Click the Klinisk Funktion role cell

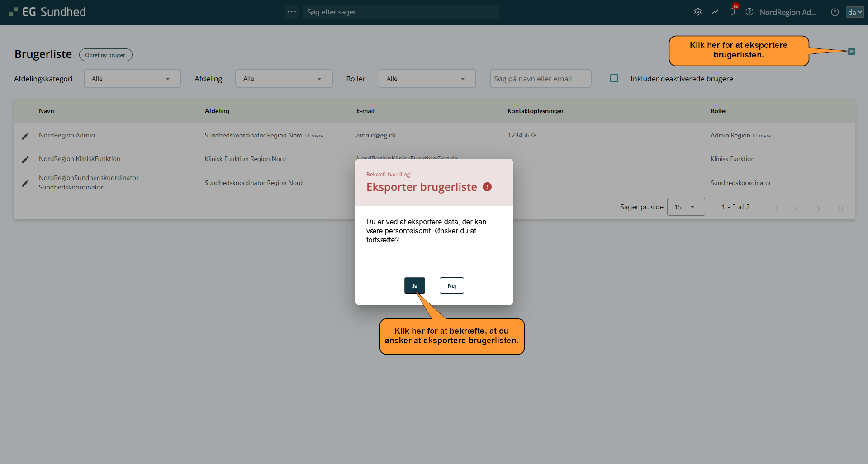pyautogui.click(x=733, y=159)
